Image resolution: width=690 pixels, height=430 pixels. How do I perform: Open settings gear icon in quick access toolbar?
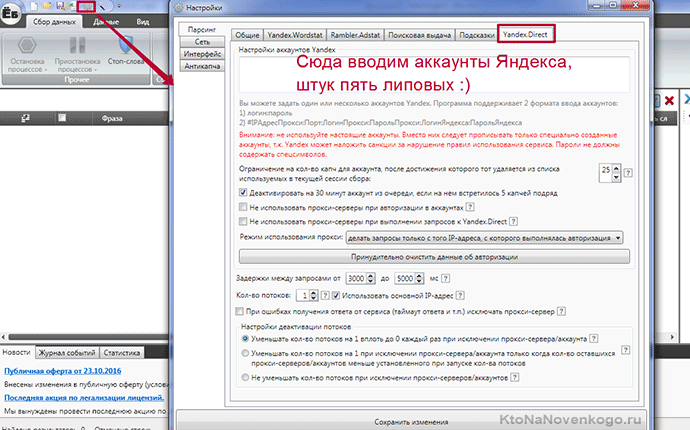click(x=86, y=6)
